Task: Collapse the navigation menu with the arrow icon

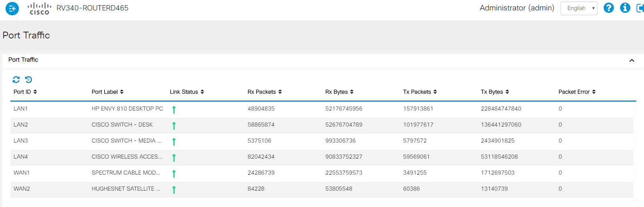Action: click(x=12, y=8)
